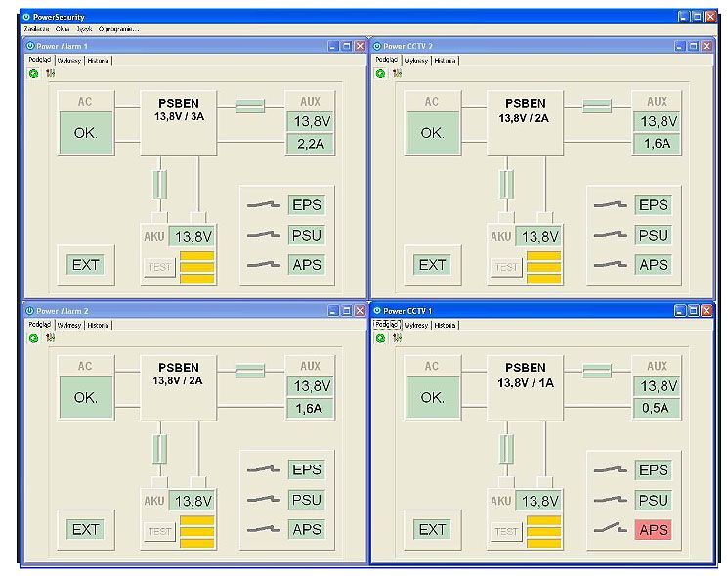The width and height of the screenshot is (728, 576).
Task: Toggle the EPS relay output in Power Alarm 1
Action: click(x=306, y=205)
